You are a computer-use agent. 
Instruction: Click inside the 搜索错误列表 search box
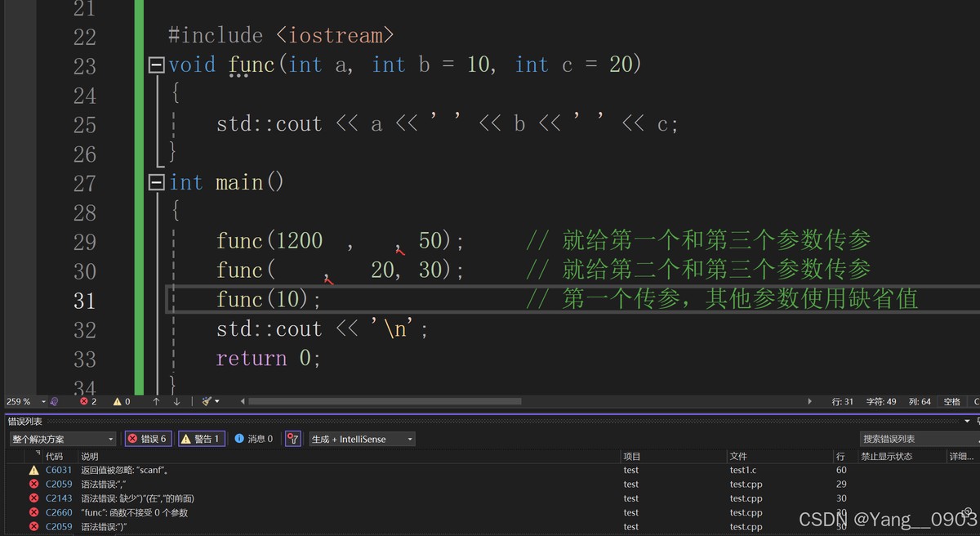[915, 440]
